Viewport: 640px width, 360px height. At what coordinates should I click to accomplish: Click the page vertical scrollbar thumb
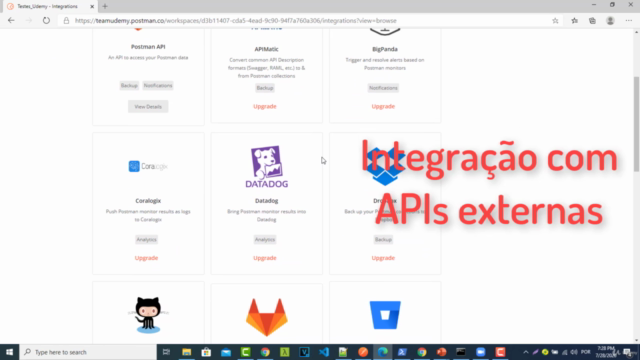(636, 124)
